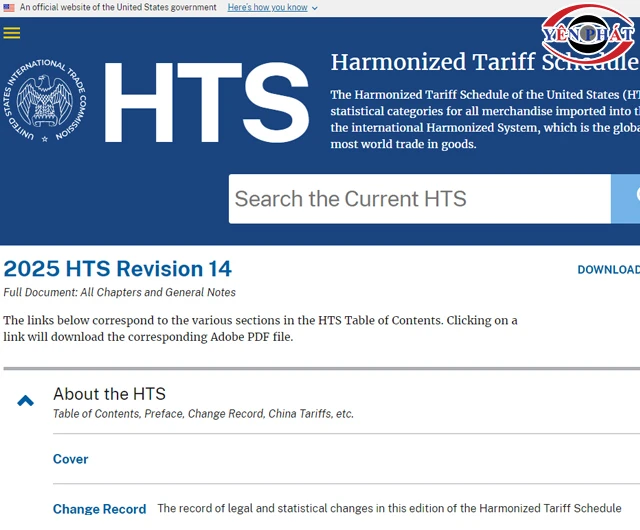This screenshot has width=640, height=530.
Task: Click the US flag icon
Action: point(9,8)
